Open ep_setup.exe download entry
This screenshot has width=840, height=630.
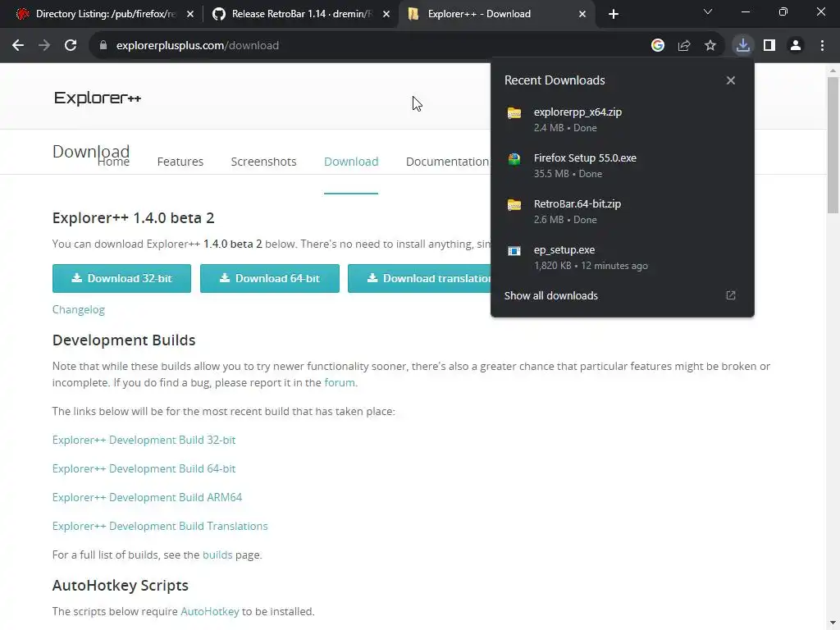[x=623, y=258]
